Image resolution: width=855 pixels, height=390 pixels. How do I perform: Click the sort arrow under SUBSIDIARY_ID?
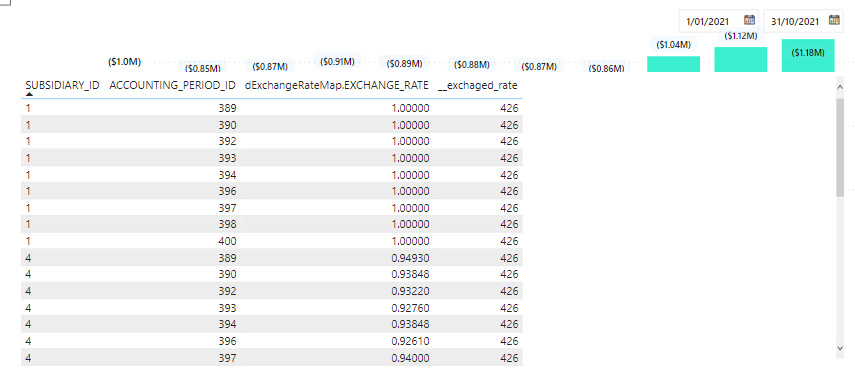(x=29, y=94)
